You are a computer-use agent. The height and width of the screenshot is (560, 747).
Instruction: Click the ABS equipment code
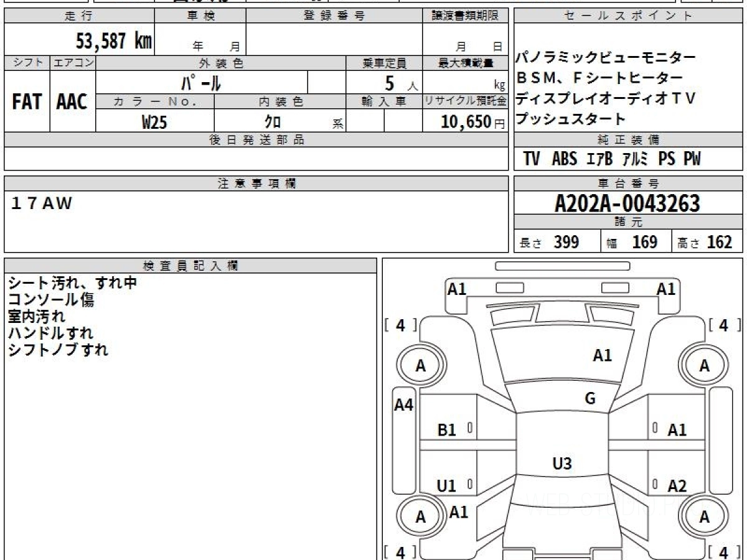(565, 159)
